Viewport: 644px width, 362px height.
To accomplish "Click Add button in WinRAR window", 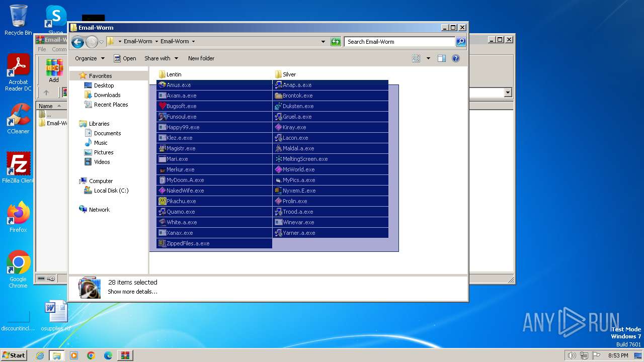I will 54,71.
